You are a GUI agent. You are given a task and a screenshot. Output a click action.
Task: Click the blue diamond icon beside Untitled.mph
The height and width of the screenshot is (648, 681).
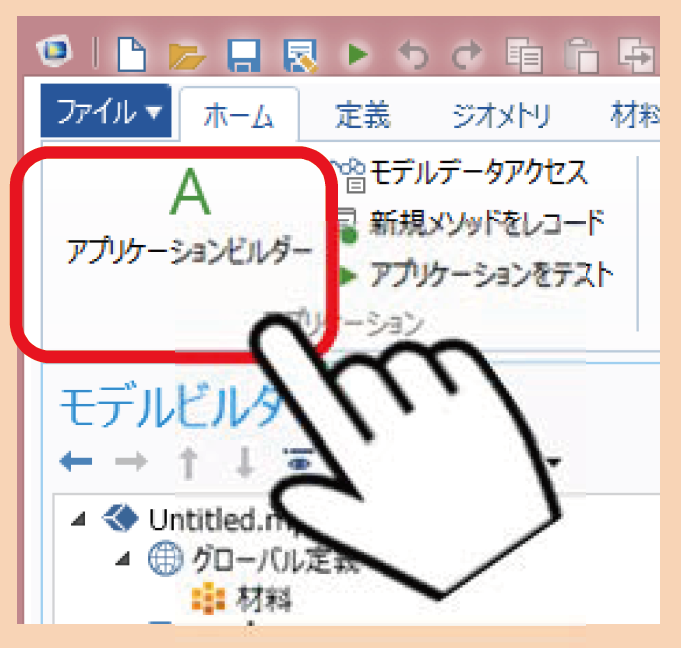point(121,518)
